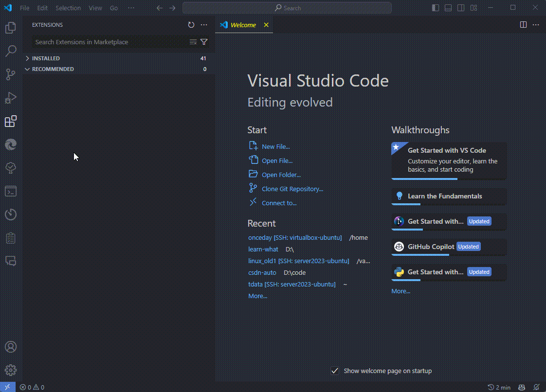The image size is (546, 392).
Task: Toggle the primary side bar layout icon
Action: (435, 8)
